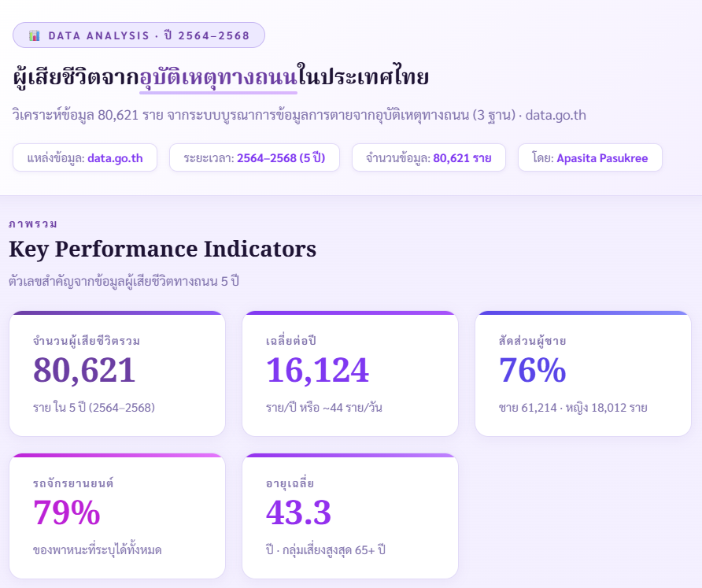702x588 pixels.
Task: Click the 43.3 average age value
Action: [x=298, y=512]
